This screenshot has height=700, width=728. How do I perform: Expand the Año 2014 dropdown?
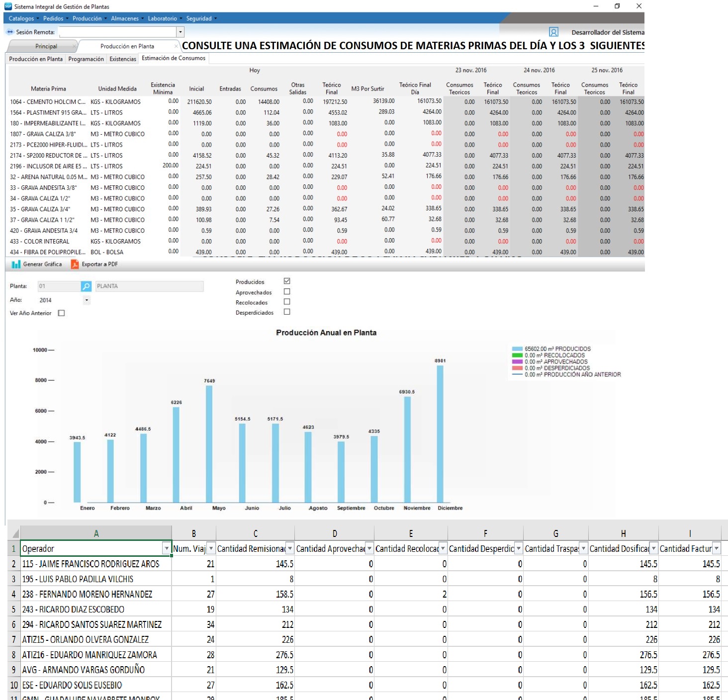pos(87,300)
